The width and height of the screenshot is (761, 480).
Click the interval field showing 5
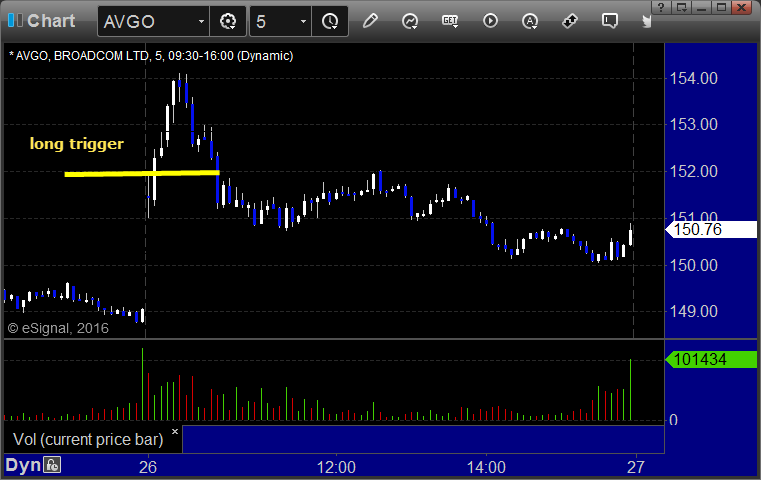pyautogui.click(x=273, y=22)
